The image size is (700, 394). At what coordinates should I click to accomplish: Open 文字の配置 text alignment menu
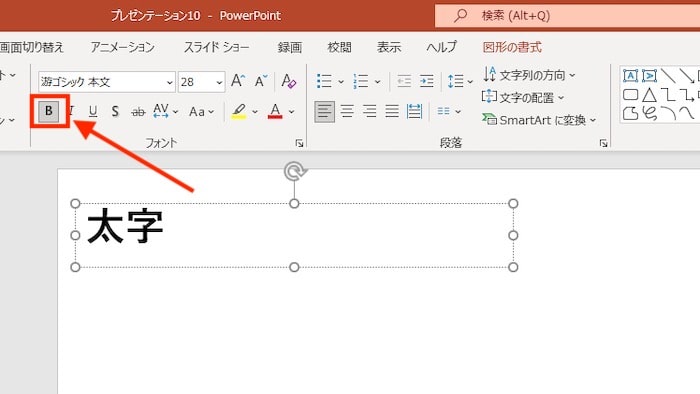523,97
